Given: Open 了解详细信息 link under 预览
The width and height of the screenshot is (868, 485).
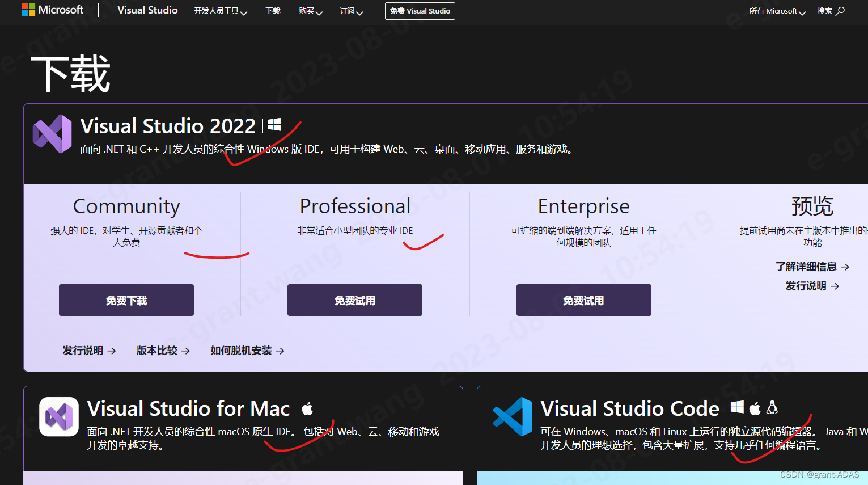Looking at the screenshot, I should pos(812,267).
